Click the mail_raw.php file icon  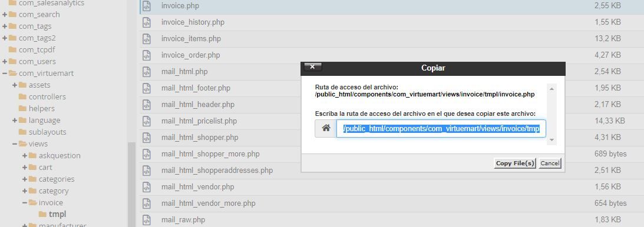tap(147, 219)
